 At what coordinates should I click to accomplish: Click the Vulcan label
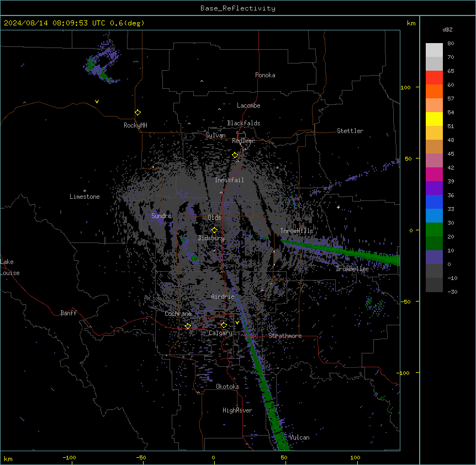(x=299, y=437)
